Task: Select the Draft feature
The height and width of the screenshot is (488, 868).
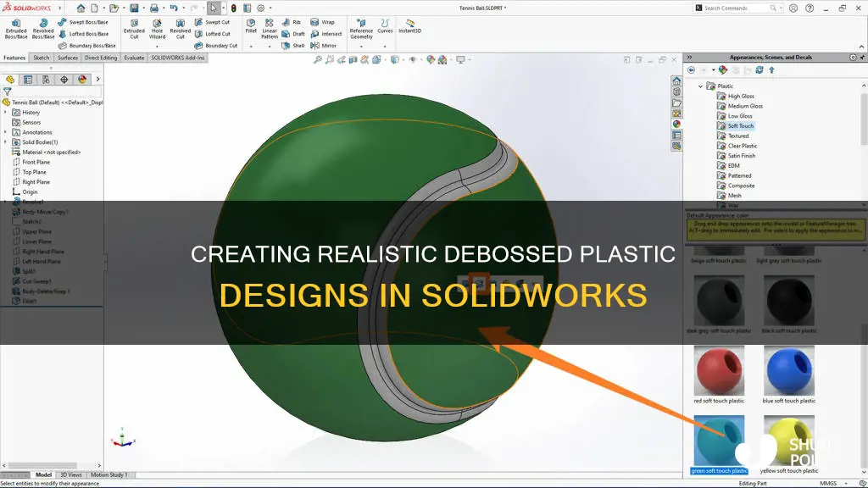Action: 293,34
